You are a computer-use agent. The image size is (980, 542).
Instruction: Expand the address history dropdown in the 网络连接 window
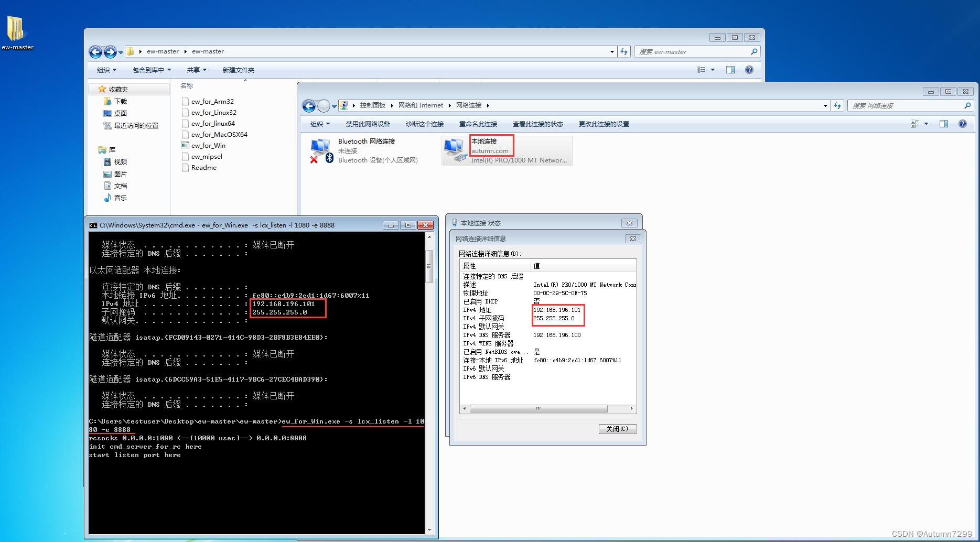pos(825,105)
